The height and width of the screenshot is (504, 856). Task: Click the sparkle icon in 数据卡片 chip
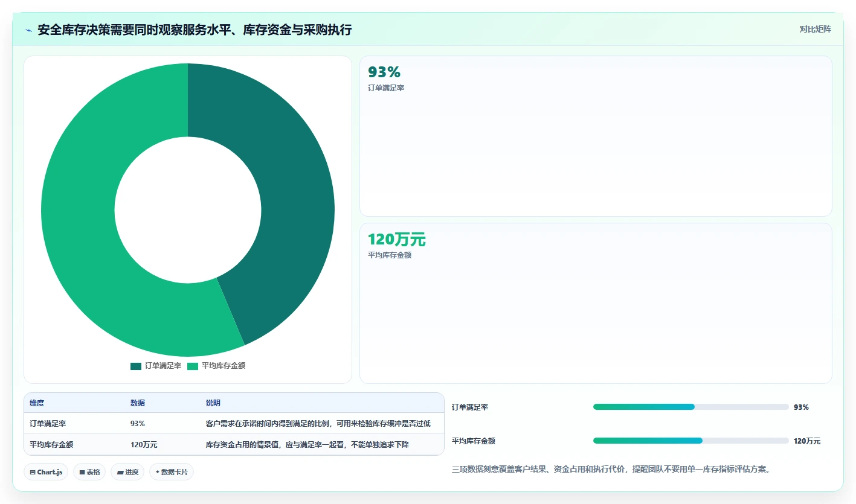click(158, 472)
